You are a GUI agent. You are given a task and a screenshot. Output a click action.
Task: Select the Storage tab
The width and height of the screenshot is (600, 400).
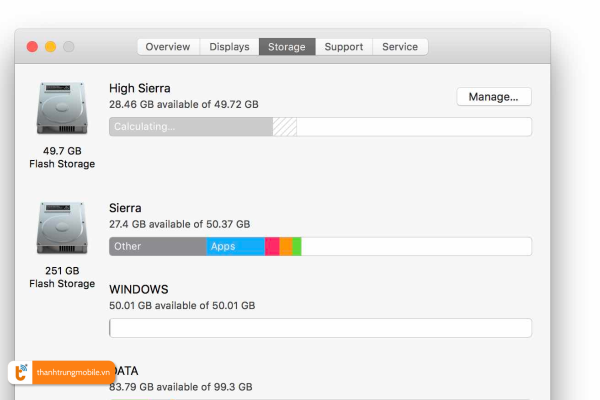click(287, 47)
